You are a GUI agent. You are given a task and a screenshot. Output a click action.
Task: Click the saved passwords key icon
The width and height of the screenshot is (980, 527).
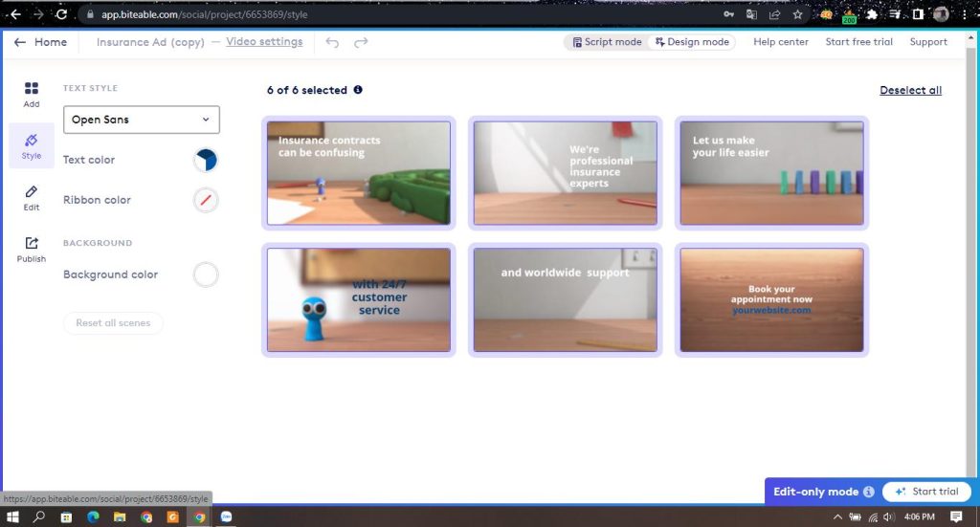(728, 13)
